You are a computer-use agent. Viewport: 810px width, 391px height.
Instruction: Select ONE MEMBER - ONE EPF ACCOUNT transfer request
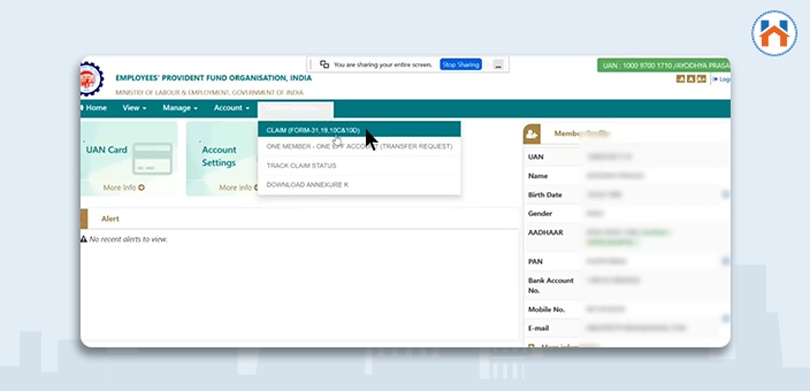[359, 147]
